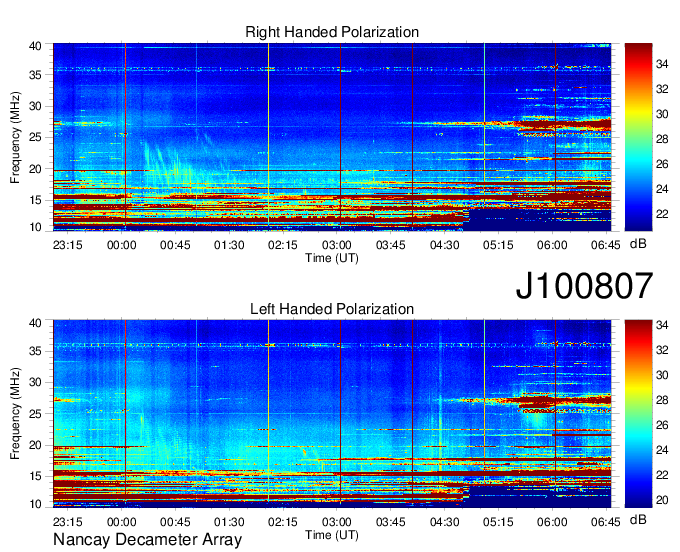
Task: Click 05:15 tick under Right Handed plot
Action: pos(498,245)
